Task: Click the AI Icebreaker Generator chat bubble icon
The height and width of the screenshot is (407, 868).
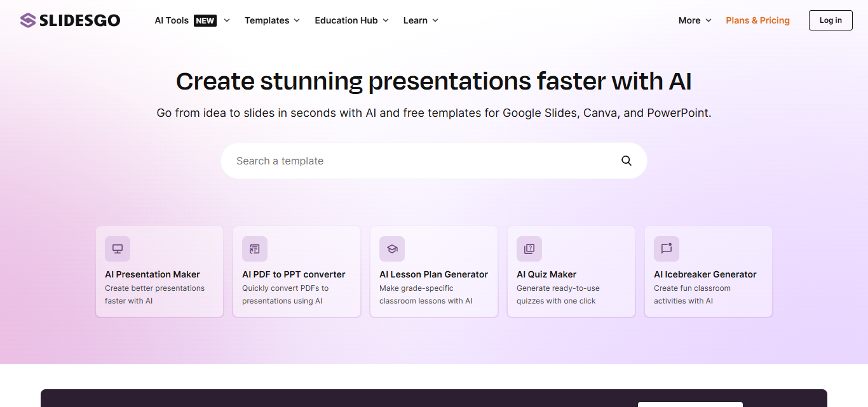Action: coord(667,249)
